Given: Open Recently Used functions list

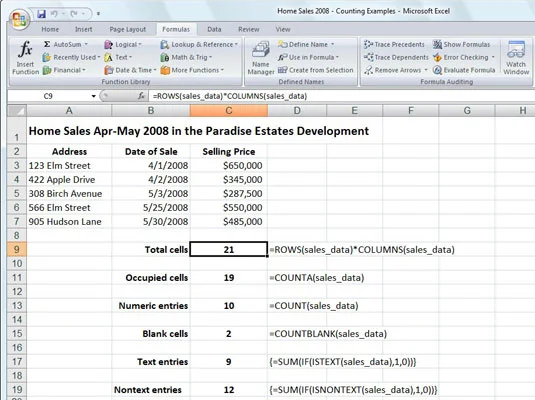Looking at the screenshot, I should 71,57.
